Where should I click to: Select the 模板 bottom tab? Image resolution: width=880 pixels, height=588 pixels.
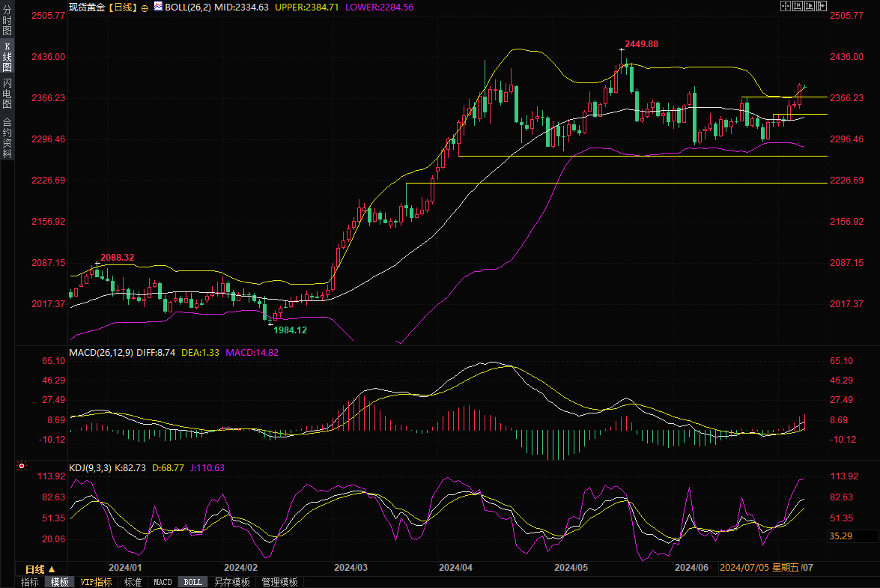59,582
